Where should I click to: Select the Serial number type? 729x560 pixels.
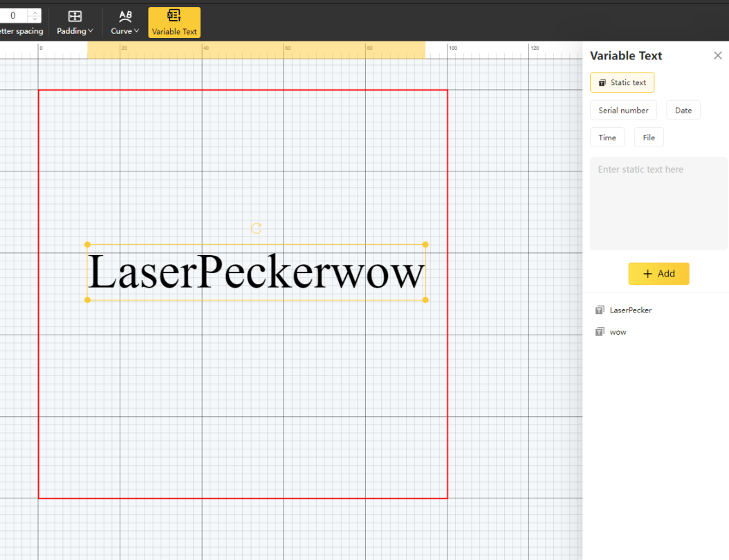click(x=623, y=110)
